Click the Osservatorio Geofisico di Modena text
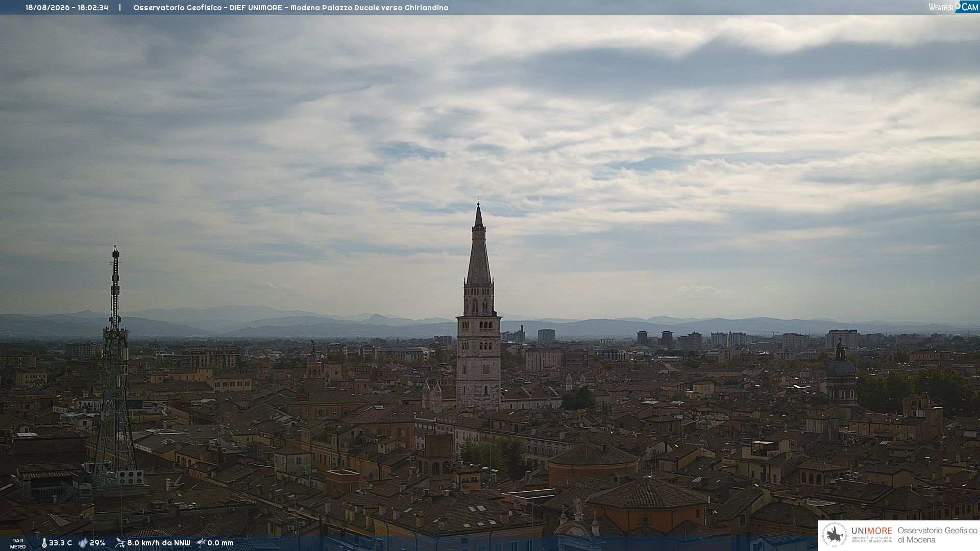 (x=937, y=535)
